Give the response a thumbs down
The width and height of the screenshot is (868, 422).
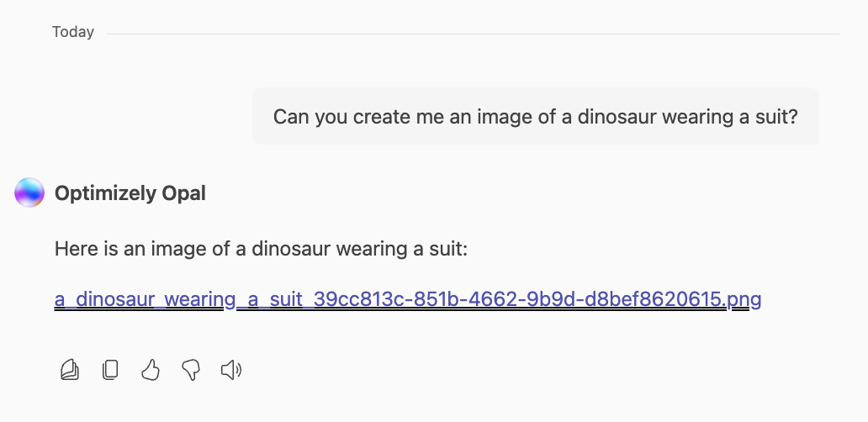(x=191, y=370)
